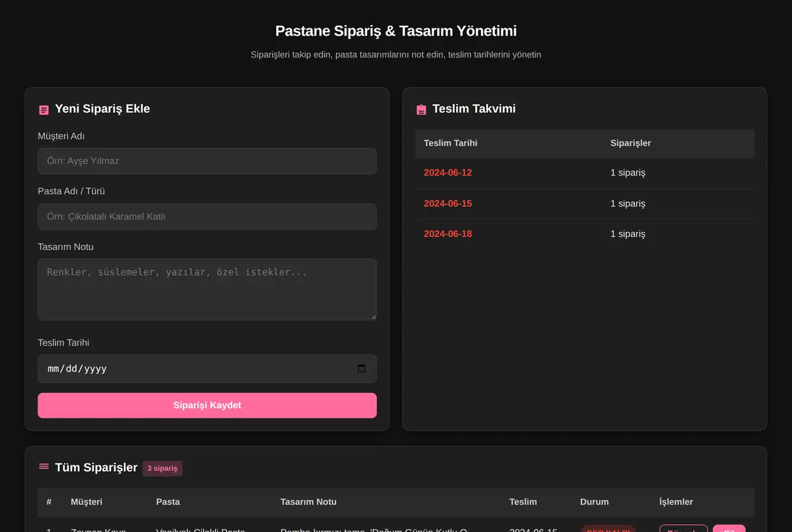
Task: Click the note icon beside Yeni Sipariş Ekle
Action: [44, 110]
